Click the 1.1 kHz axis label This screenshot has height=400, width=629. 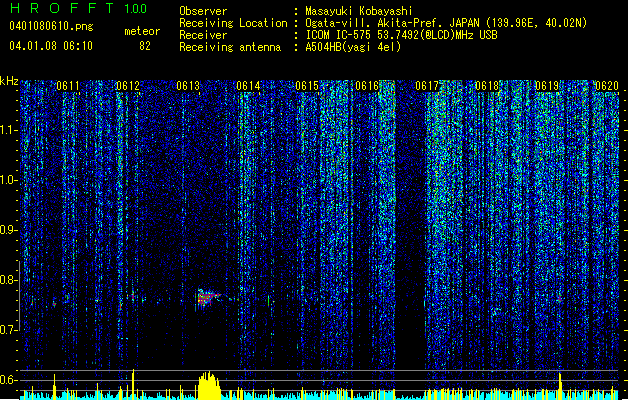pos(8,130)
